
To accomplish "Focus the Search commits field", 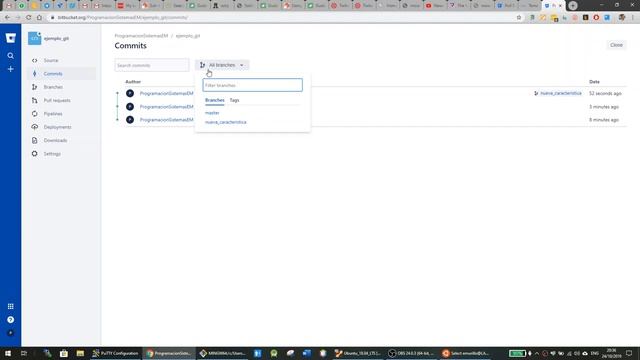I will click(x=151, y=65).
